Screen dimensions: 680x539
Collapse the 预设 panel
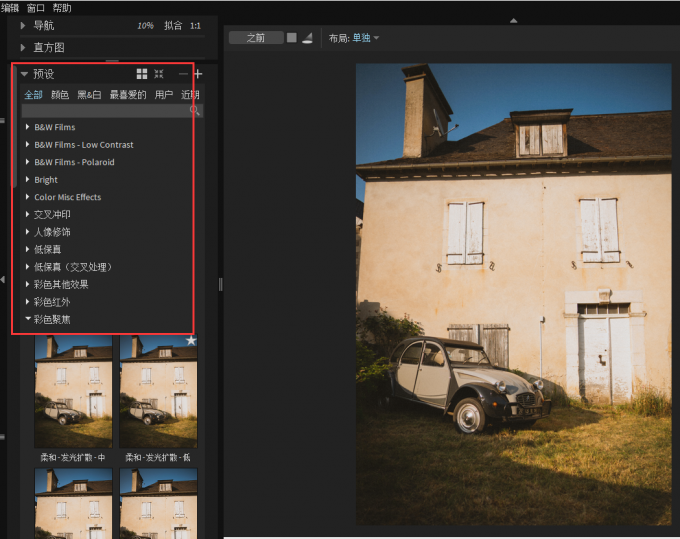pyautogui.click(x=24, y=74)
